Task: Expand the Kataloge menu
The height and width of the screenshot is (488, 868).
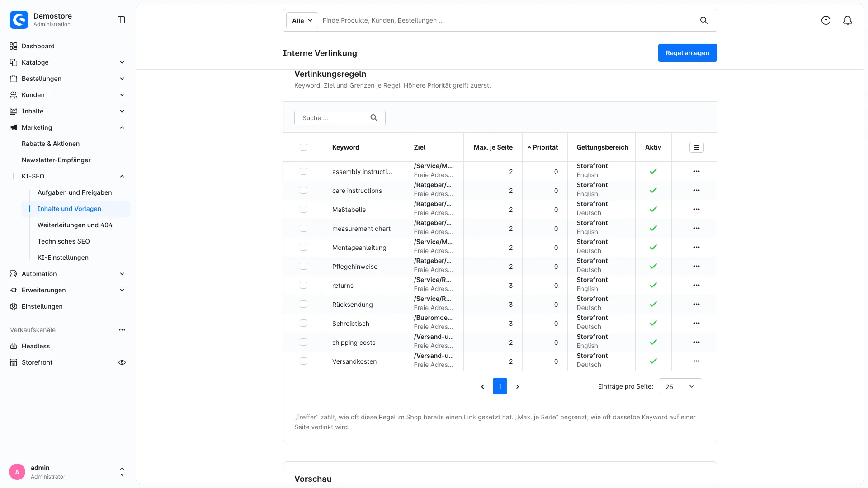Action: tap(68, 62)
